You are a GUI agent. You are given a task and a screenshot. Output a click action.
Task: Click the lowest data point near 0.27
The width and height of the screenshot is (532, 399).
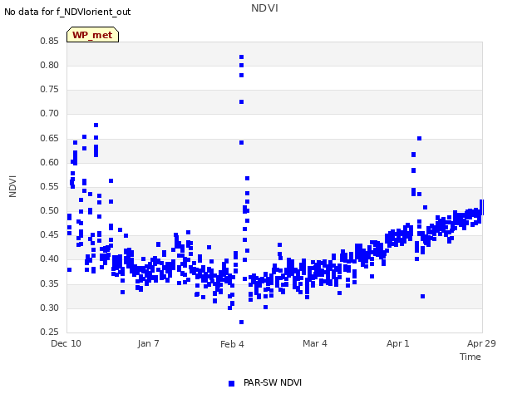pyautogui.click(x=242, y=322)
